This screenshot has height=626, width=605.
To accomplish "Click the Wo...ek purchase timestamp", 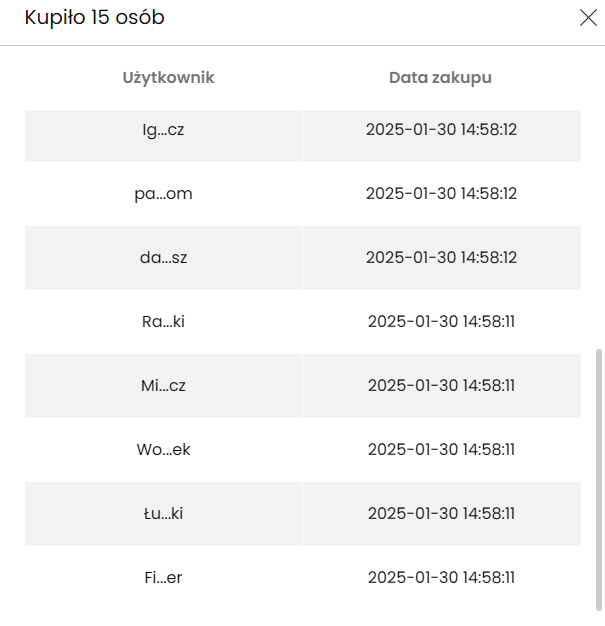I will pos(441,449).
